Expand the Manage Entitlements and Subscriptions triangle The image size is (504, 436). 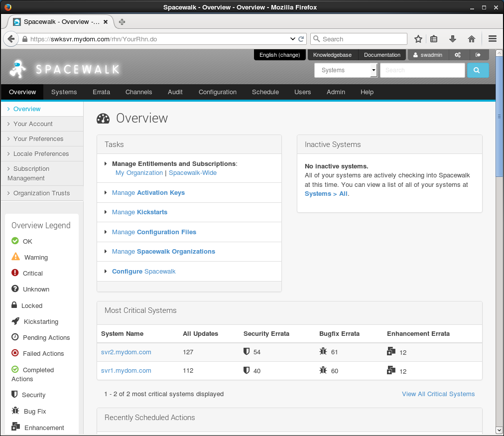[x=106, y=163]
